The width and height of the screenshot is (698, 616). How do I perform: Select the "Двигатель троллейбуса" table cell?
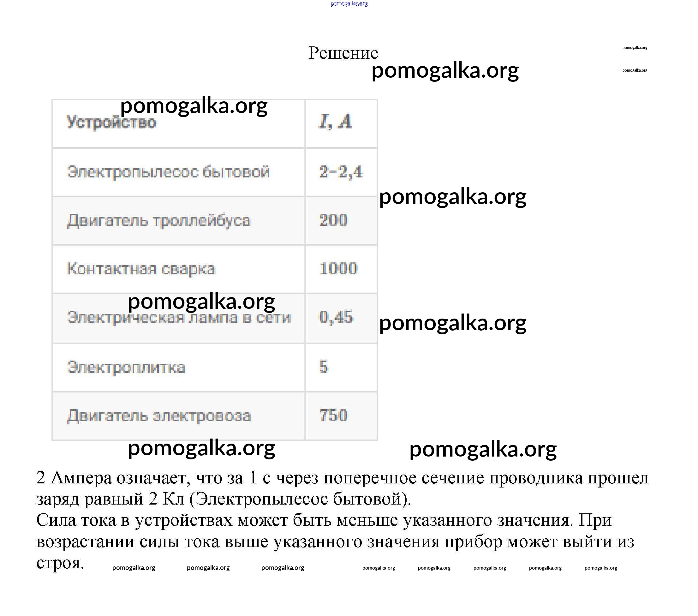(x=158, y=221)
